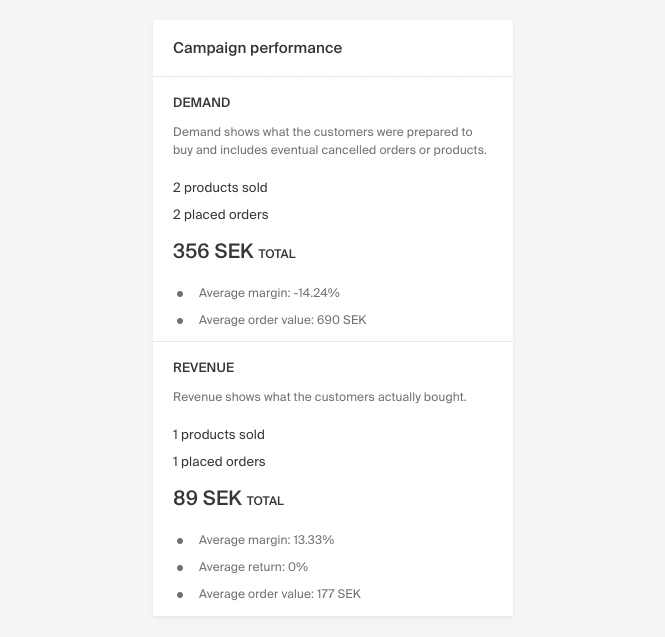Select the "2 placed orders" line
The image size is (665, 637).
click(x=220, y=215)
